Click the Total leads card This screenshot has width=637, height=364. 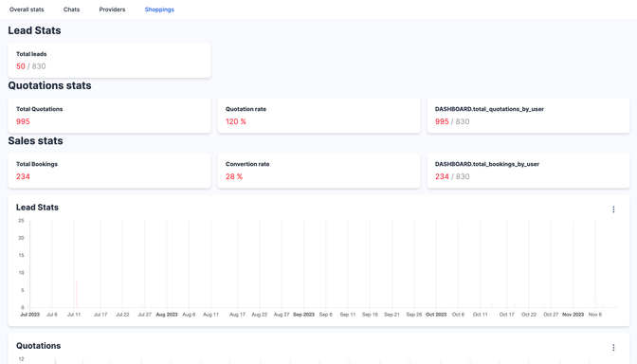pos(109,61)
